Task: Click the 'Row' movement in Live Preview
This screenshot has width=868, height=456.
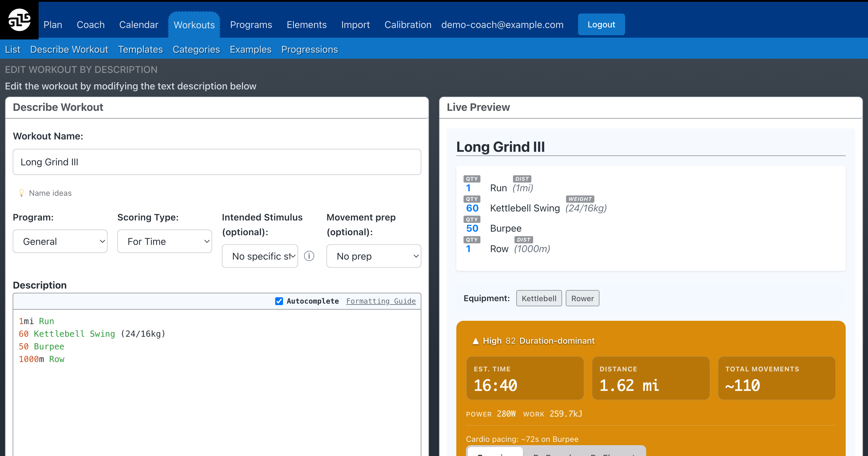Action: tap(499, 249)
